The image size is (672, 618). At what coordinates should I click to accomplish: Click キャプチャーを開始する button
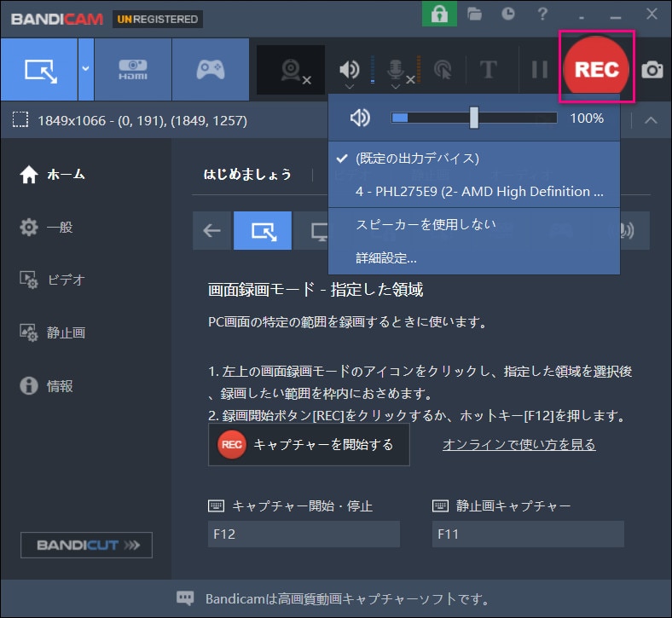click(309, 445)
